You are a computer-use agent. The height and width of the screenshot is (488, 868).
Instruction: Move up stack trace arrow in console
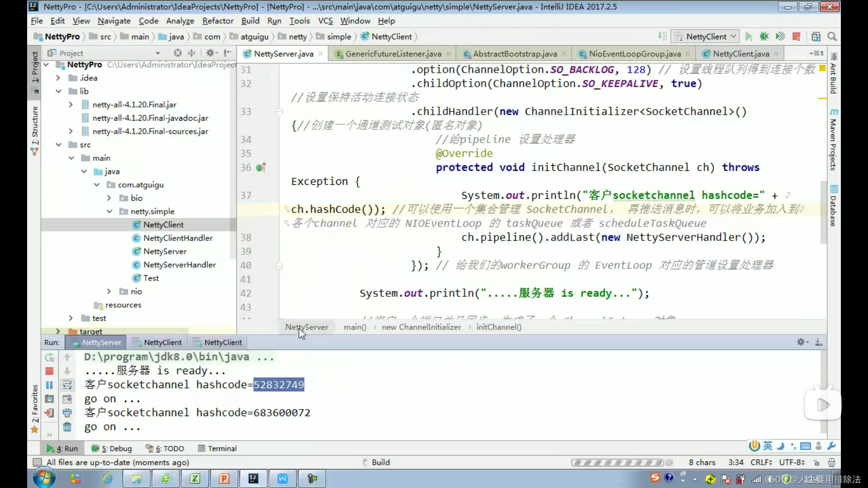click(67, 357)
